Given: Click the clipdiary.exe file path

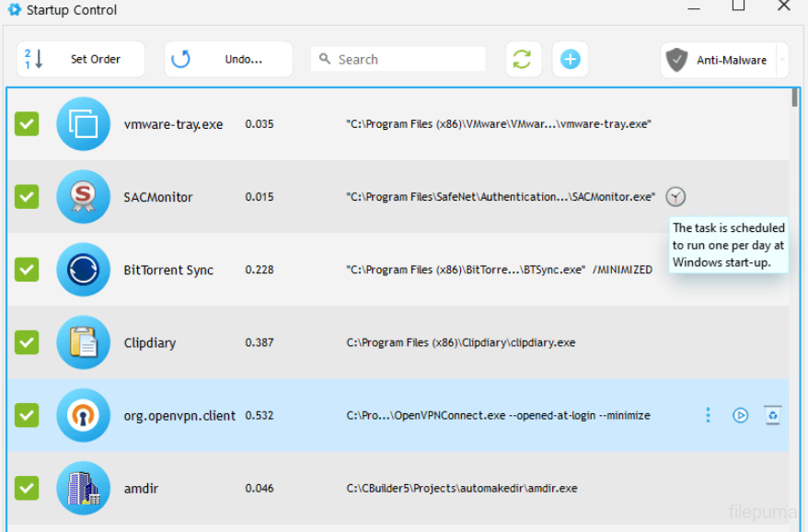Looking at the screenshot, I should click(x=461, y=342).
